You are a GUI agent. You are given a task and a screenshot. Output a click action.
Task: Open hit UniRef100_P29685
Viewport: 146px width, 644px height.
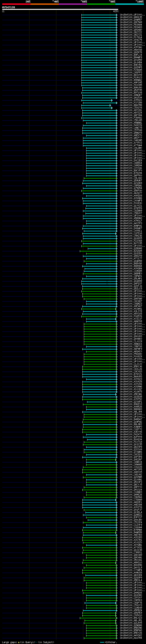[131, 70]
